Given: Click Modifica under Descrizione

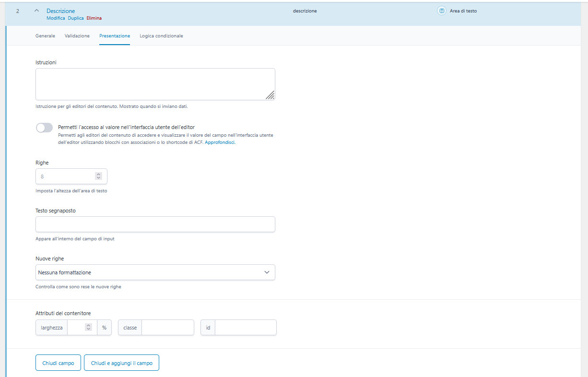Looking at the screenshot, I should click(56, 18).
